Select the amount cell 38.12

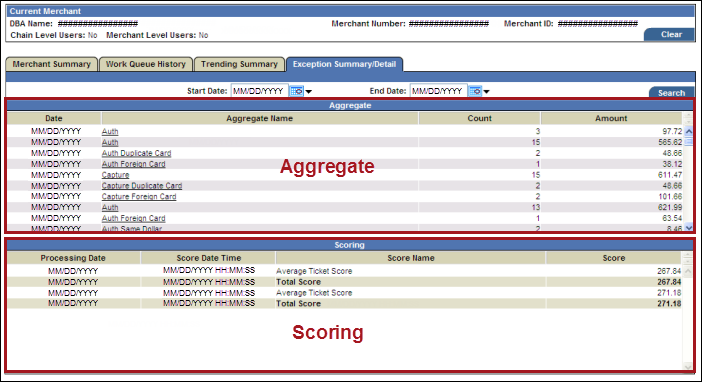point(672,164)
